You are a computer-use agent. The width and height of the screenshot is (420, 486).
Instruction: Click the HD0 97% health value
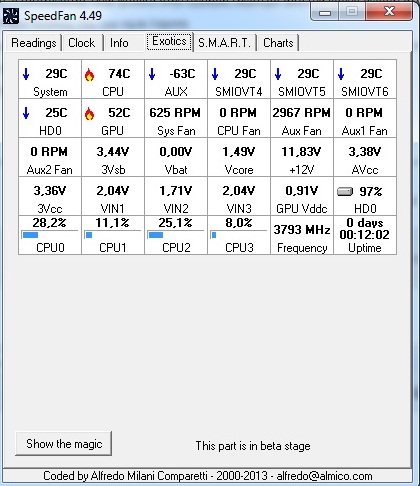tap(371, 192)
